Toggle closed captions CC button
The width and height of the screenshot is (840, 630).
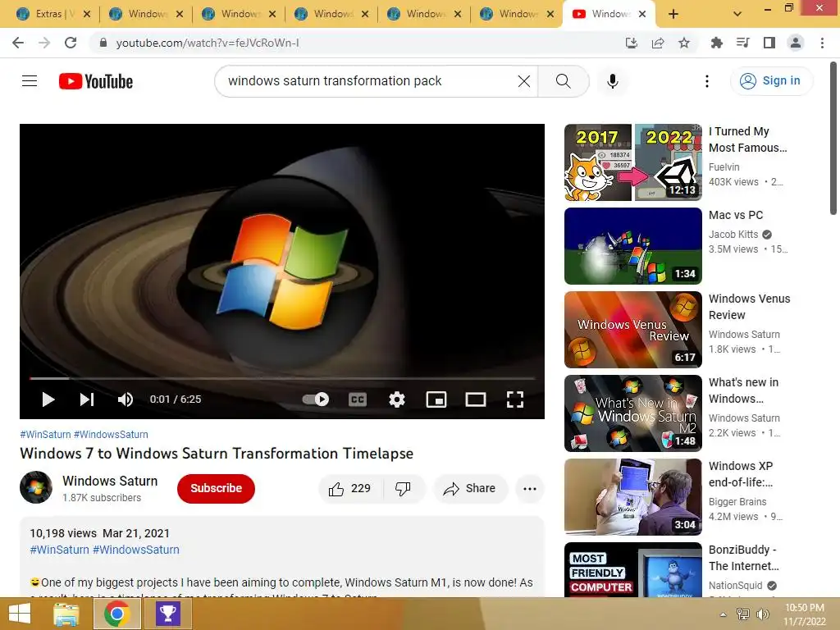coord(358,399)
